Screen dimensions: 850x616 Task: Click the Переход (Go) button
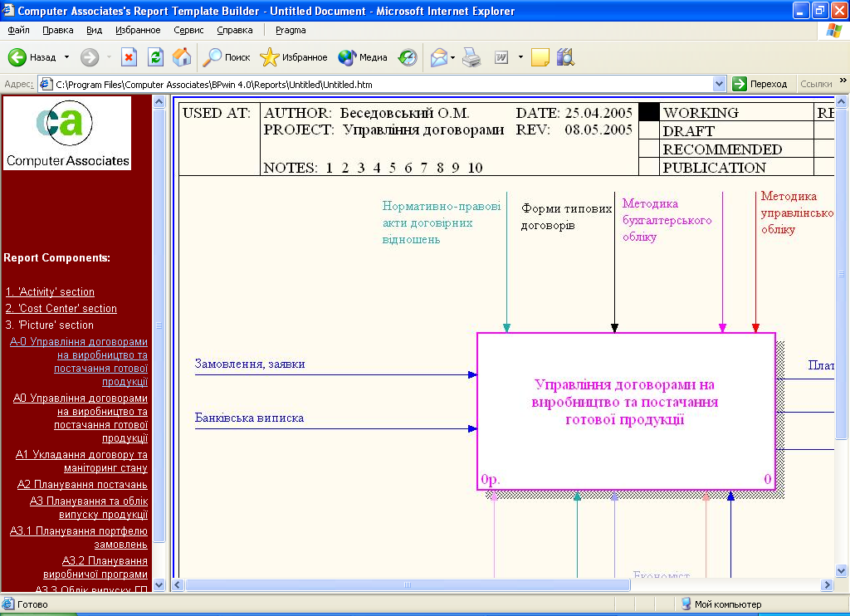(760, 84)
